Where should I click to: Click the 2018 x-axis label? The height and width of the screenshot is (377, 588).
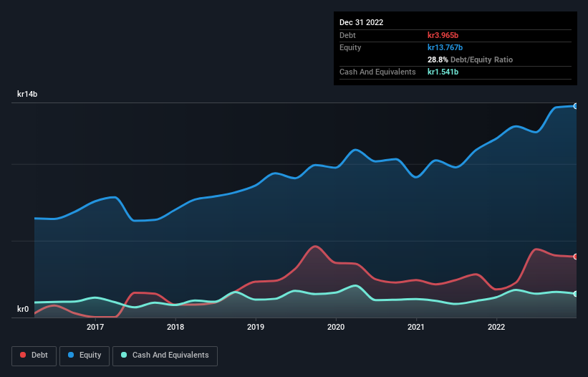click(x=175, y=327)
